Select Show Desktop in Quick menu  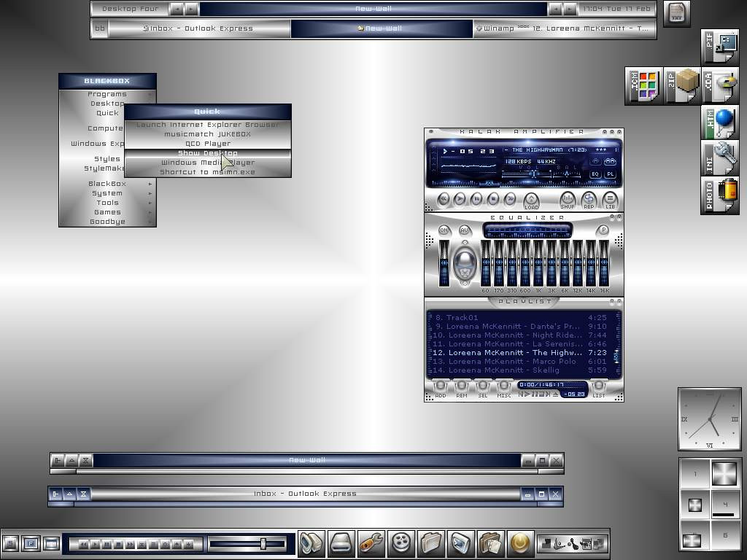208,153
